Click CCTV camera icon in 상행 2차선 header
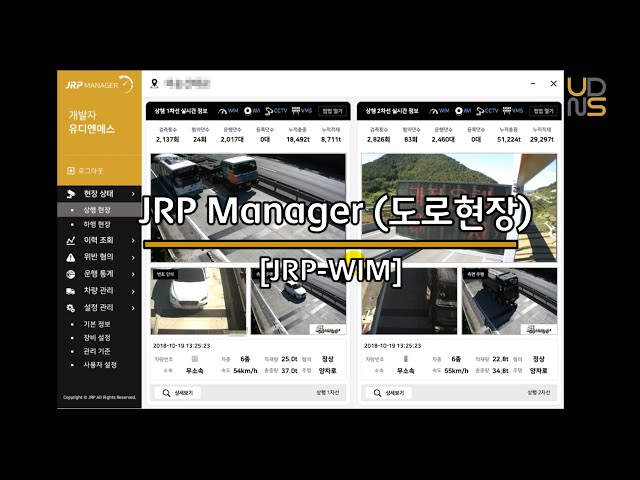 (480, 111)
